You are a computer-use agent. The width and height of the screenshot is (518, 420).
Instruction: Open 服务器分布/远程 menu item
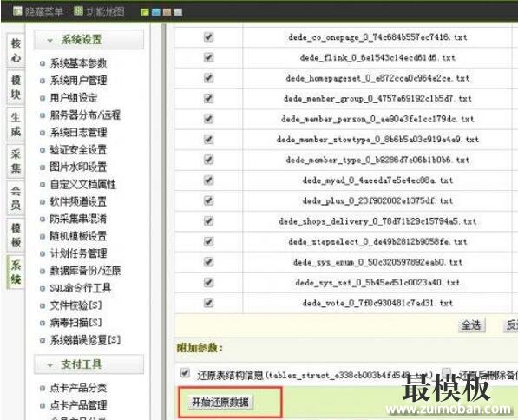(85, 115)
